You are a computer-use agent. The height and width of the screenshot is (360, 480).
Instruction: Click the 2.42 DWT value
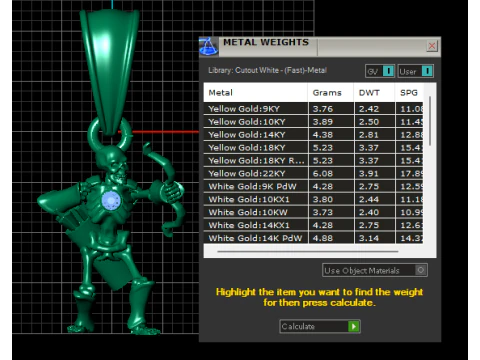pyautogui.click(x=369, y=109)
